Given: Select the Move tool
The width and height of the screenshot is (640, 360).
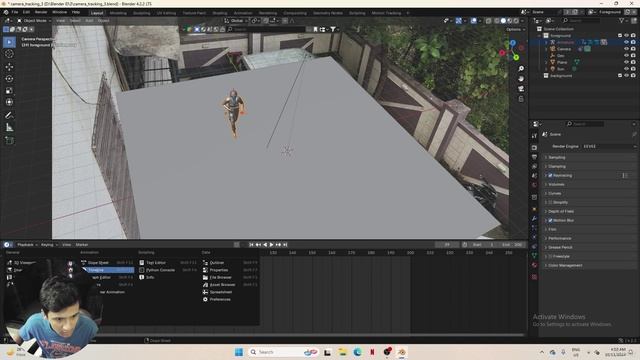Looking at the screenshot, I should [9, 67].
